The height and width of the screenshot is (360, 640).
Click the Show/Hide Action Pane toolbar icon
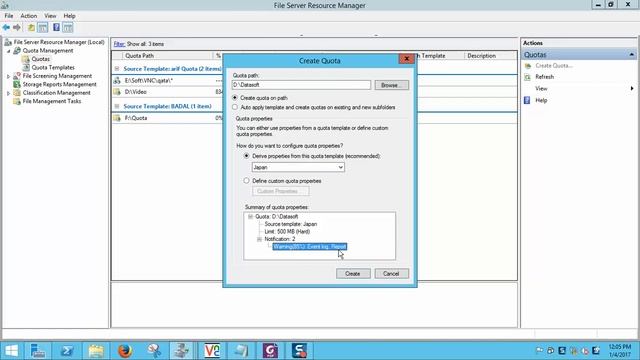click(x=68, y=27)
